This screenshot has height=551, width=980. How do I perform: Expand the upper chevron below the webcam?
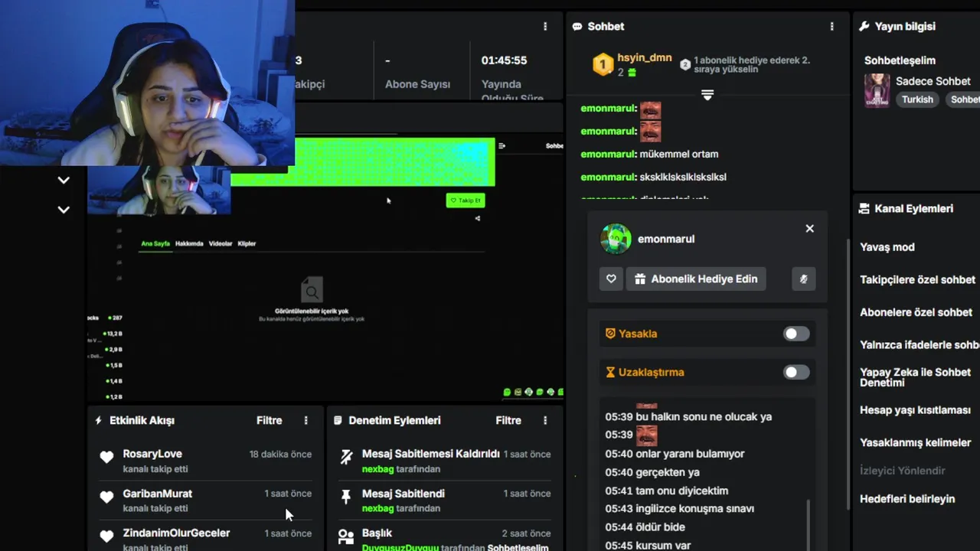tap(64, 181)
